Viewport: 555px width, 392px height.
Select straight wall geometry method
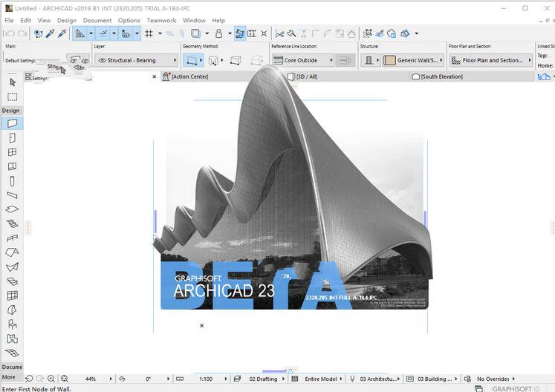(192, 60)
